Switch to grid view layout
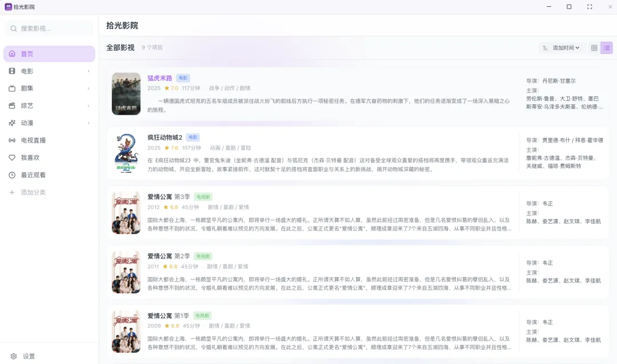The image size is (617, 364). (x=594, y=48)
